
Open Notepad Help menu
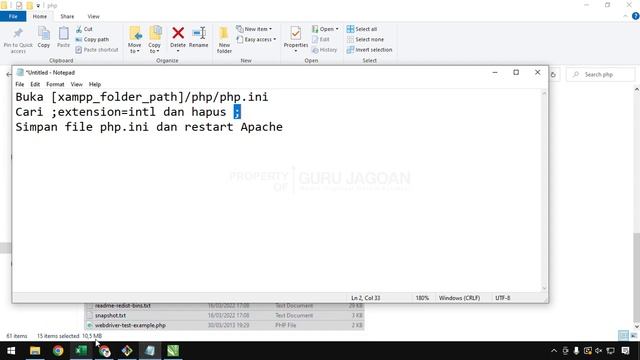point(95,84)
